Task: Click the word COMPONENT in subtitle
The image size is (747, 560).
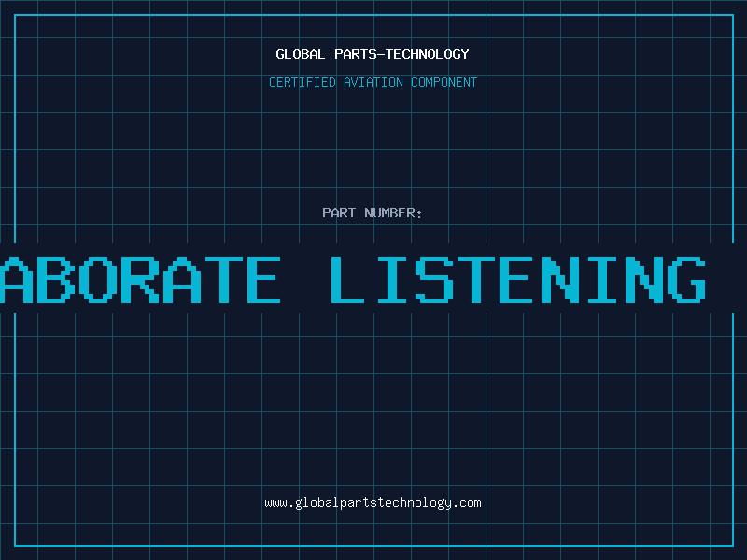Action: tap(444, 82)
